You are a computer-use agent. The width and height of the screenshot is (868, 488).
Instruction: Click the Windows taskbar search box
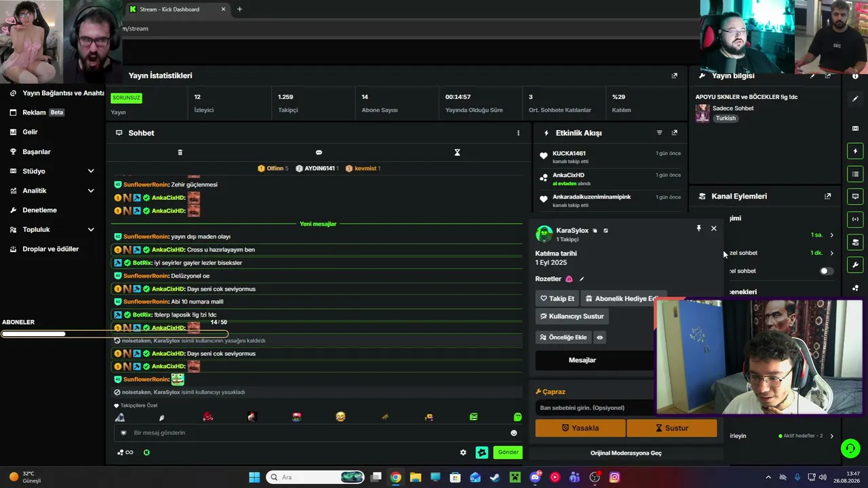[x=316, y=477]
